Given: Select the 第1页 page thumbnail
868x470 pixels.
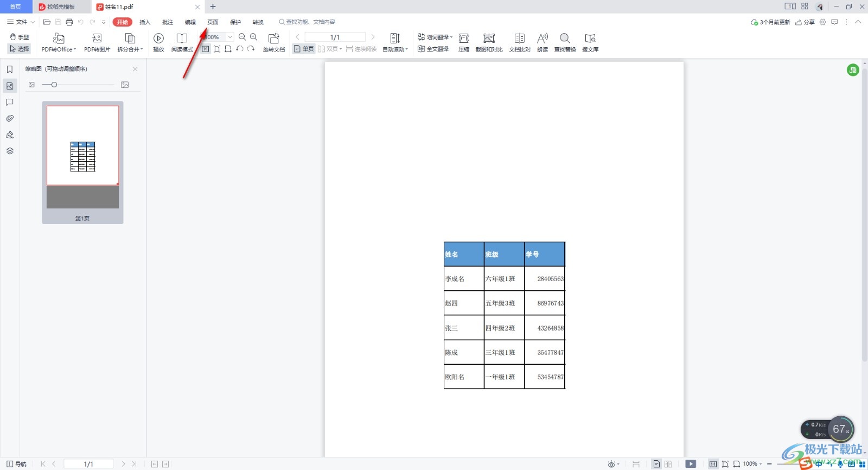Looking at the screenshot, I should coord(82,162).
